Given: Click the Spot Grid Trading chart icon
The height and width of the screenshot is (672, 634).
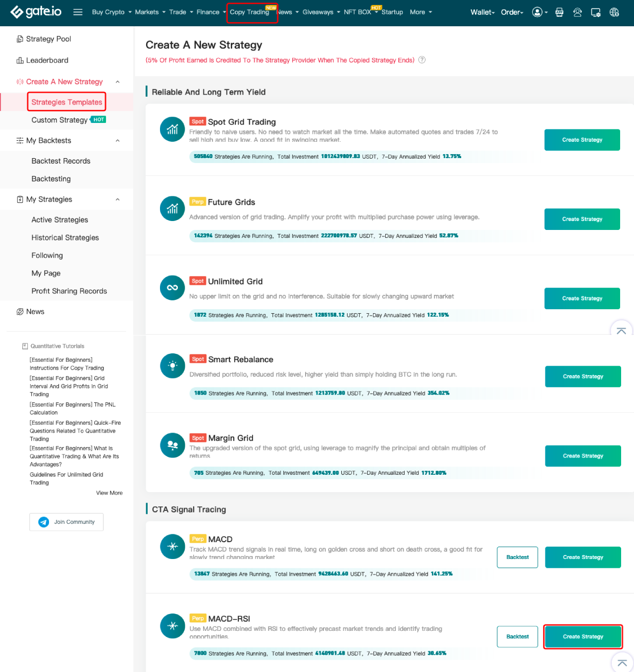Looking at the screenshot, I should click(x=172, y=129).
